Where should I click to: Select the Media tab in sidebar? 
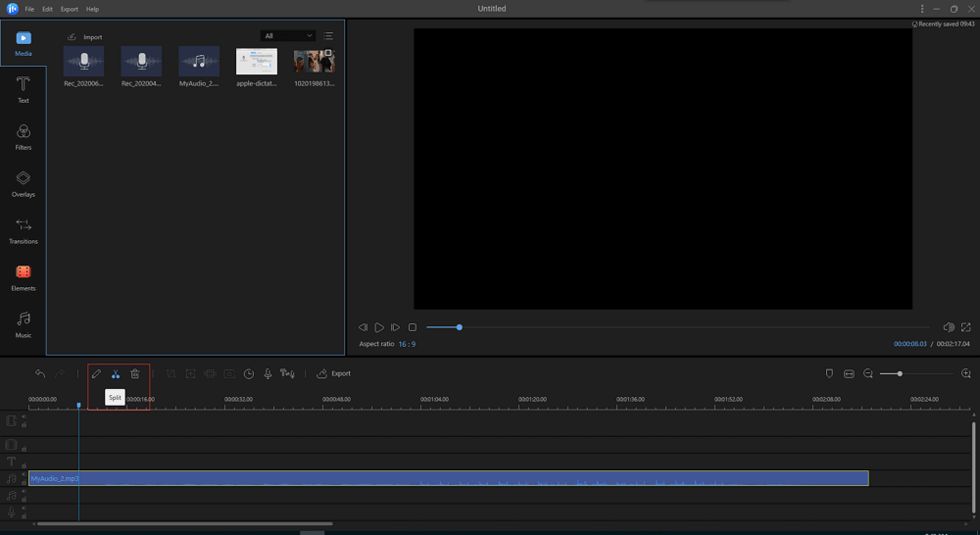[24, 43]
